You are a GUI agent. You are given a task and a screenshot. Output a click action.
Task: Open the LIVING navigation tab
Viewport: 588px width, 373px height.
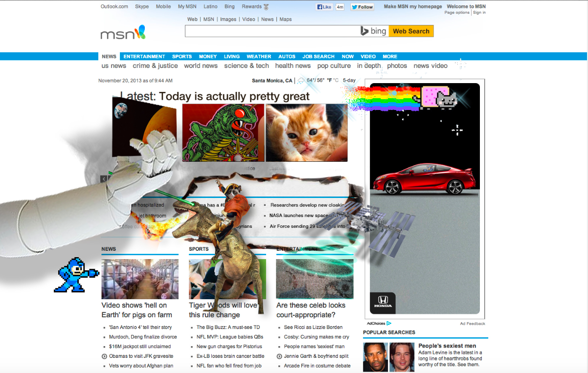click(232, 56)
